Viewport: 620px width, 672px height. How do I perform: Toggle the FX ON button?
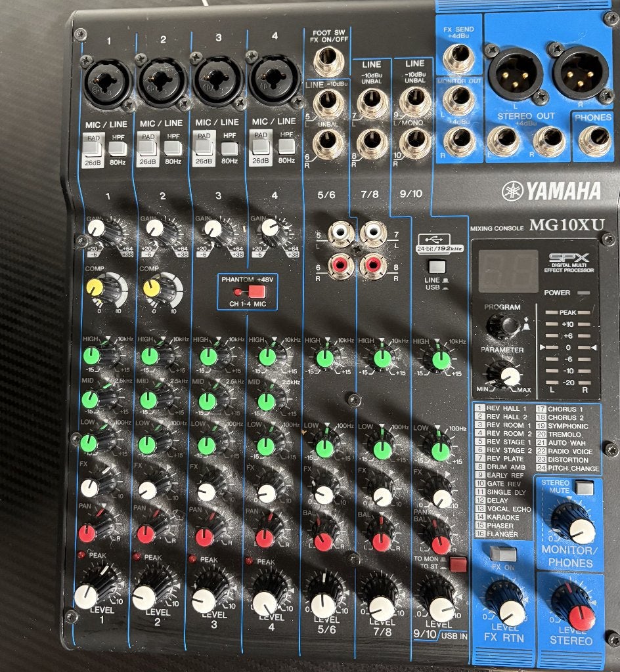503,554
